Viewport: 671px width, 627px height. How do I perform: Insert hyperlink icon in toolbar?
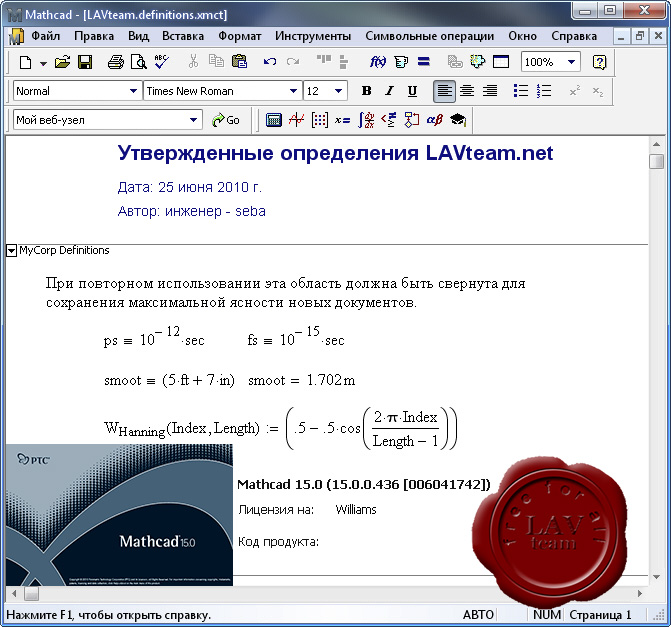(455, 62)
